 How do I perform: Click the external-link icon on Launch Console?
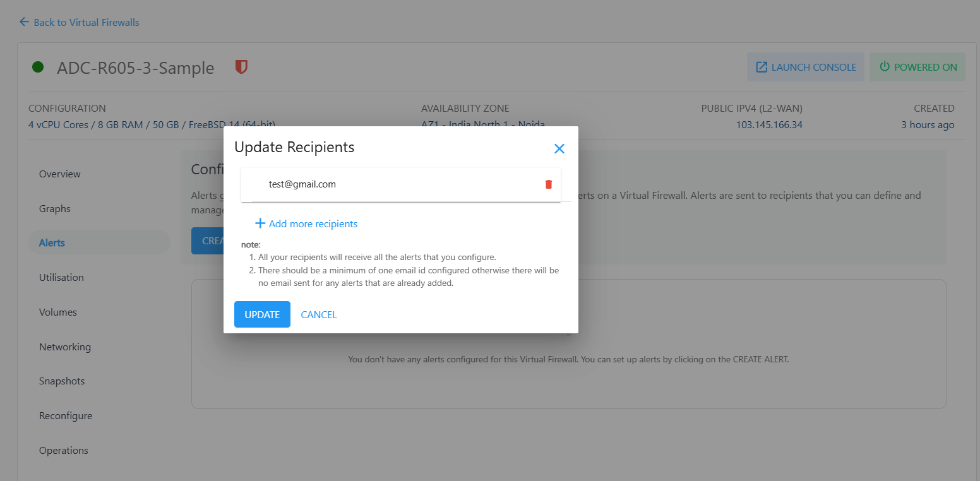763,66
